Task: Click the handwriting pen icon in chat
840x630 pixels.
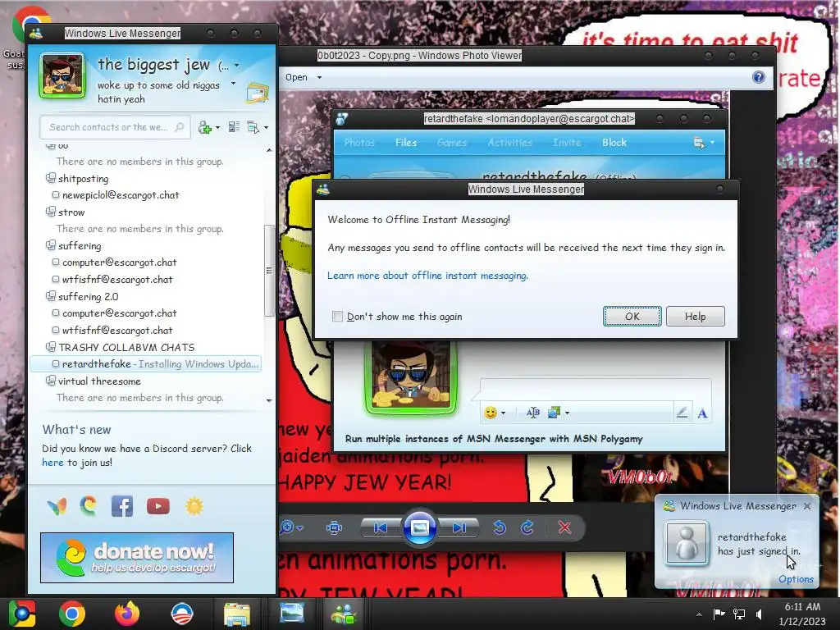Action: [682, 413]
